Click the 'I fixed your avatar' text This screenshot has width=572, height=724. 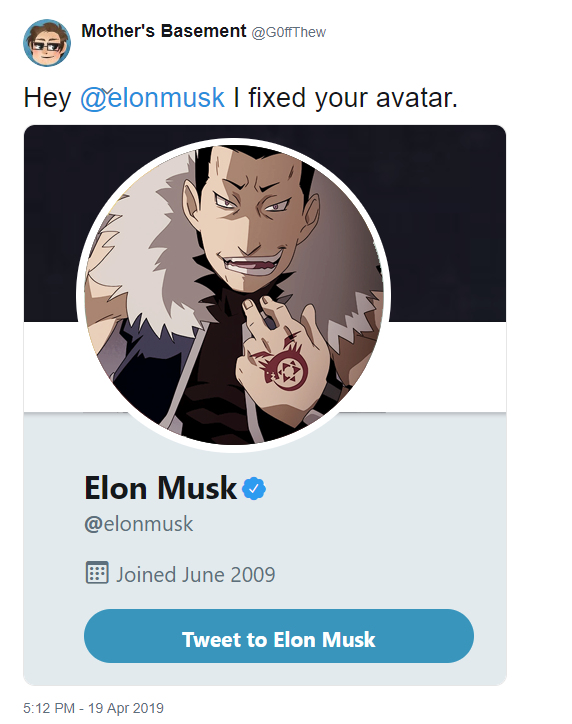pyautogui.click(x=345, y=98)
